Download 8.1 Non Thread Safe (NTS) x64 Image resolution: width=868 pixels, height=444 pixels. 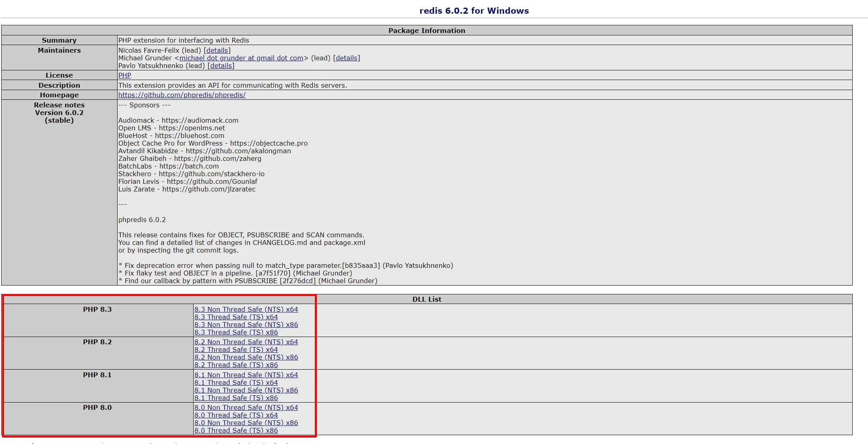[x=246, y=375]
